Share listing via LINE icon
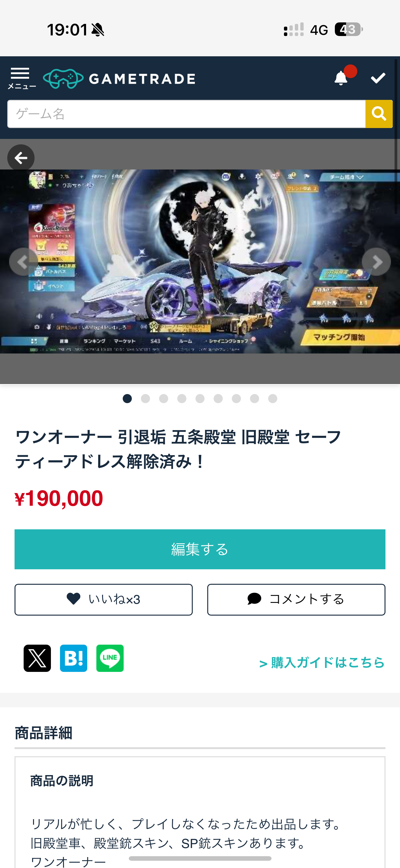 110,658
